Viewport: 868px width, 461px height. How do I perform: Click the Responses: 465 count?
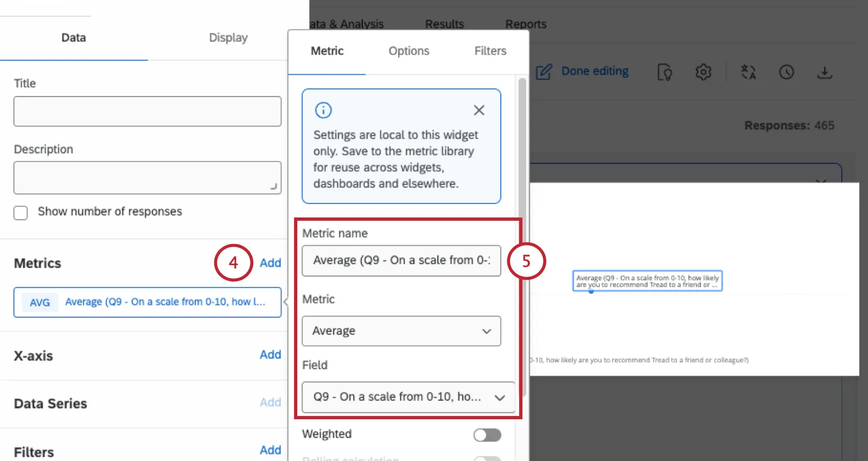pos(789,125)
